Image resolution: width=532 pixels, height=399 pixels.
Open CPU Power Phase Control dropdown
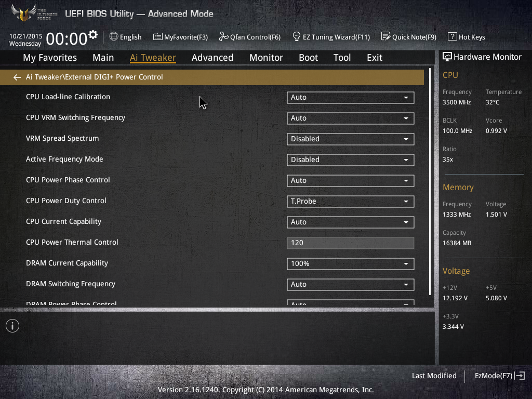point(351,180)
